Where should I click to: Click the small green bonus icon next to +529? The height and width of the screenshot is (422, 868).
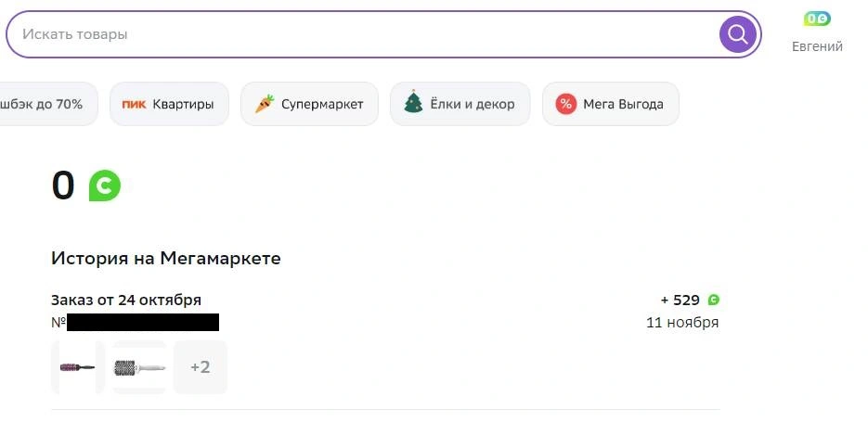click(x=714, y=301)
